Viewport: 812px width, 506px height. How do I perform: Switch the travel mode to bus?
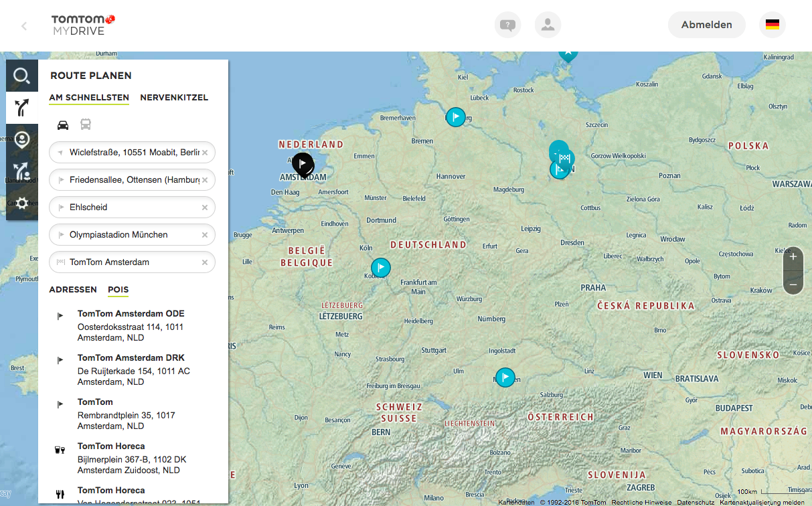pyautogui.click(x=86, y=124)
